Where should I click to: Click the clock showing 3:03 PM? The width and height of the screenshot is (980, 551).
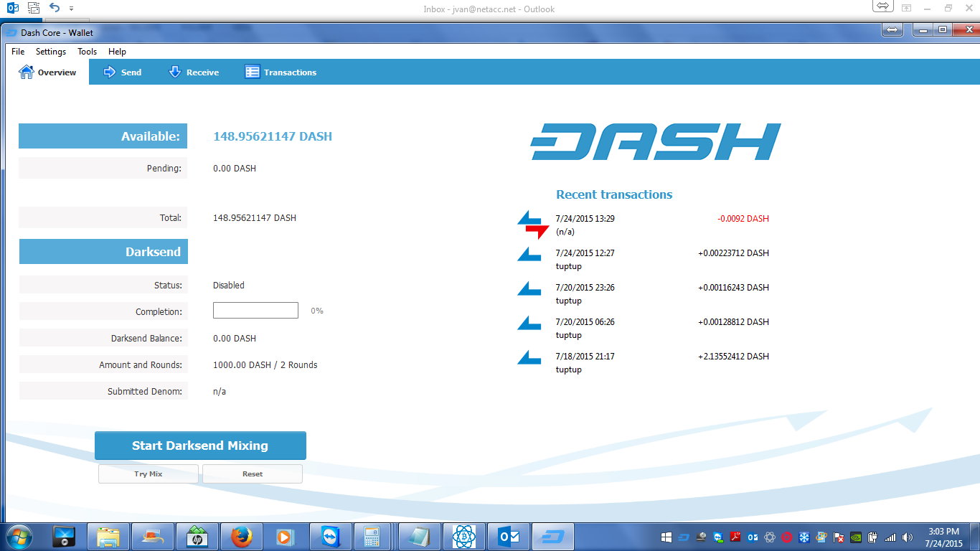pyautogui.click(x=943, y=537)
